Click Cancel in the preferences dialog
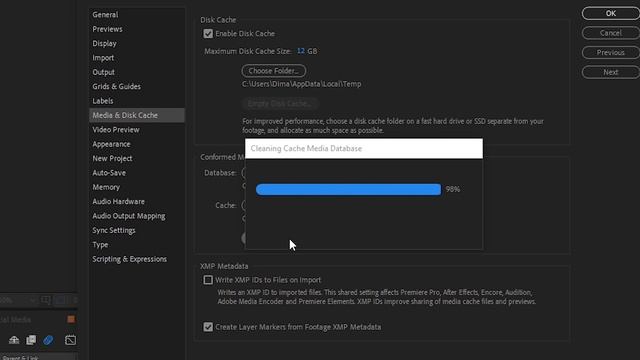The width and height of the screenshot is (640, 360). click(611, 33)
